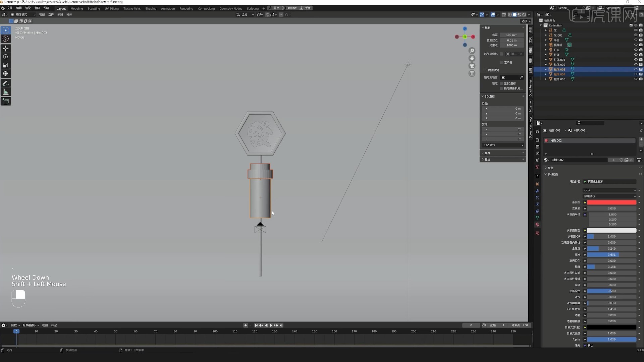This screenshot has height=362, width=644.
Task: Click the 原理化BSDF surface shader button
Action: pyautogui.click(x=610, y=182)
